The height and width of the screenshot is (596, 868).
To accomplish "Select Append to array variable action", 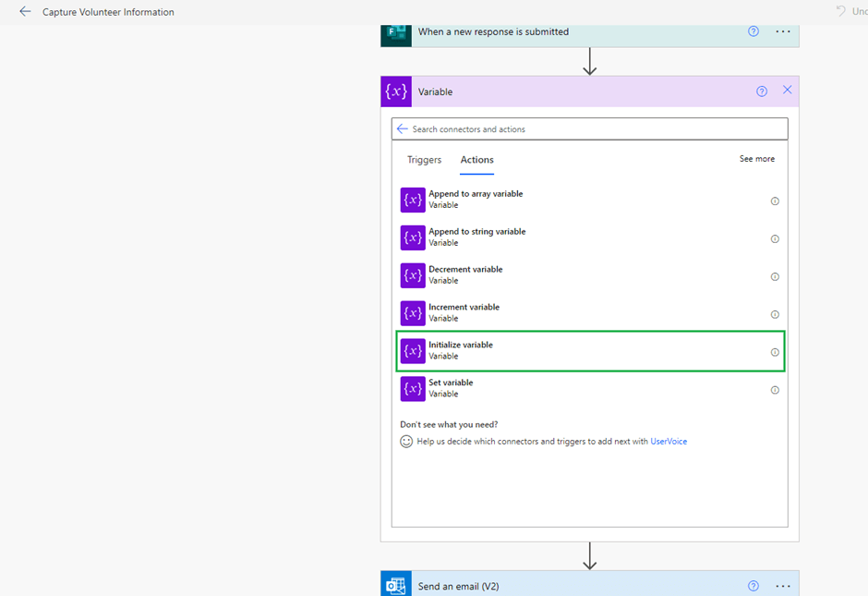I will 476,200.
